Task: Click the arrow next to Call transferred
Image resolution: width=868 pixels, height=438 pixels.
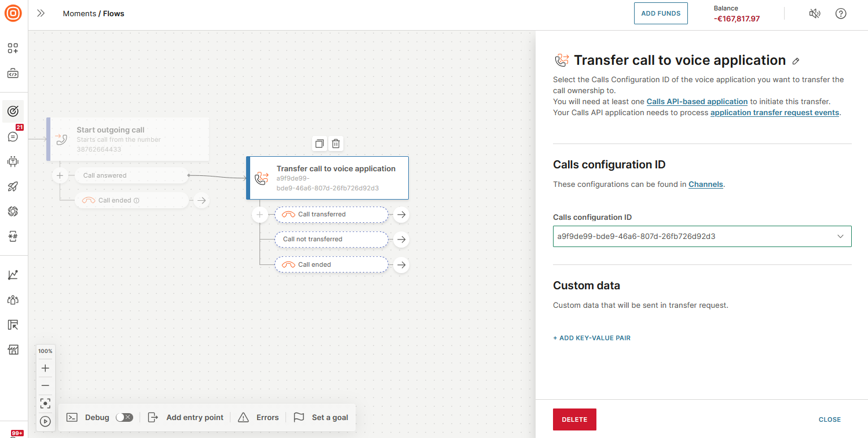Action: [x=401, y=215]
